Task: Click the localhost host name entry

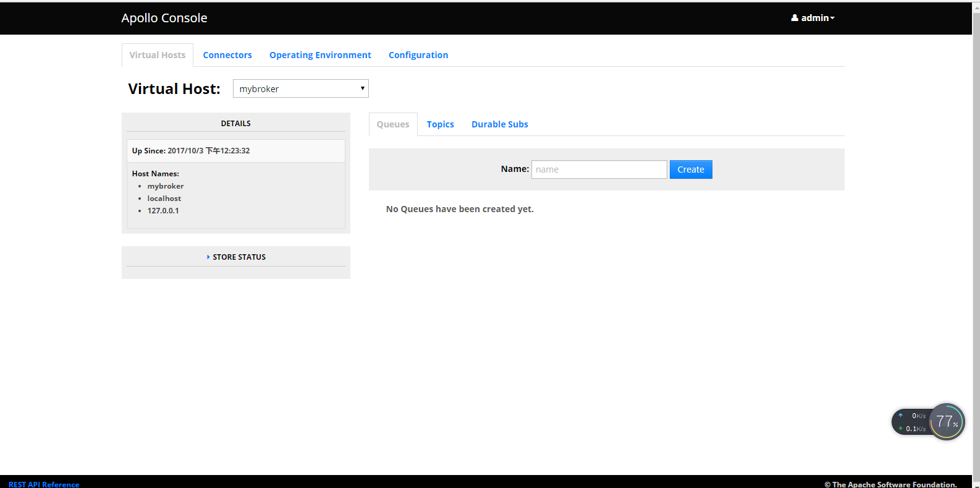Action: tap(164, 199)
